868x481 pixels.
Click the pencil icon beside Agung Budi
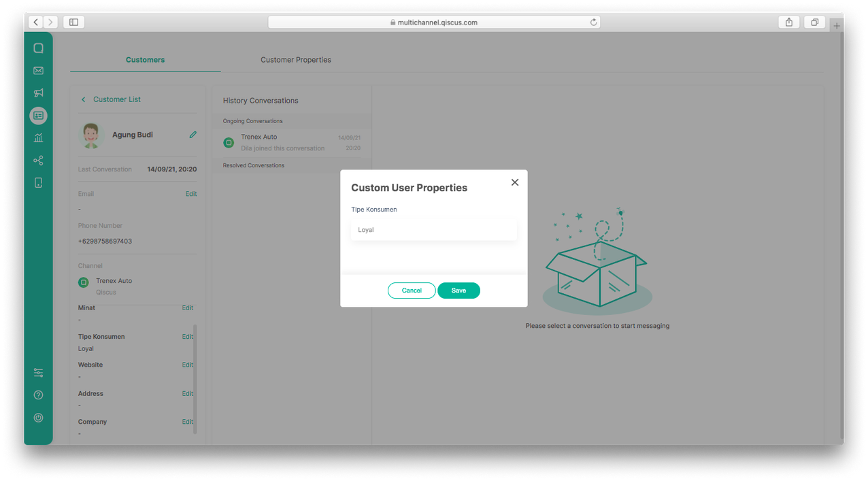[193, 135]
